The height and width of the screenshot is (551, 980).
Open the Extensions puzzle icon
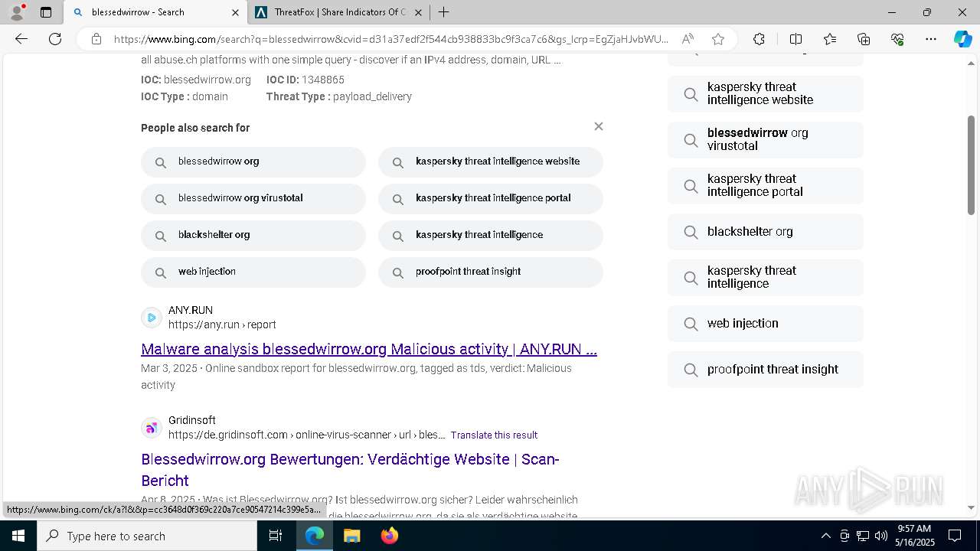[759, 39]
